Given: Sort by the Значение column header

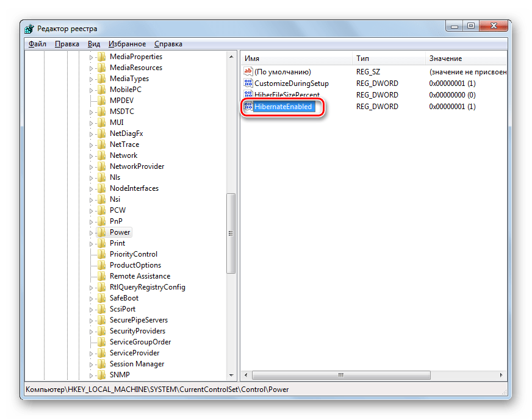Looking at the screenshot, I should click(x=466, y=59).
